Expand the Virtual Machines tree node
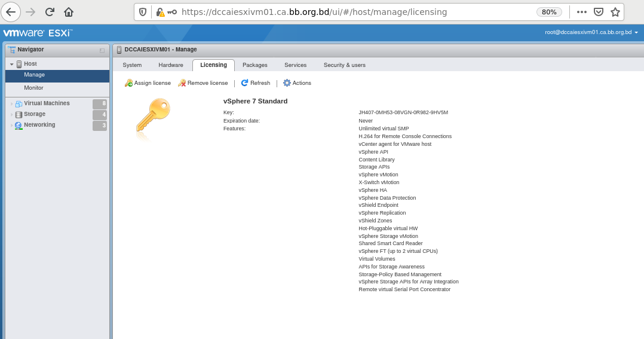This screenshot has height=339, width=644. click(x=11, y=103)
